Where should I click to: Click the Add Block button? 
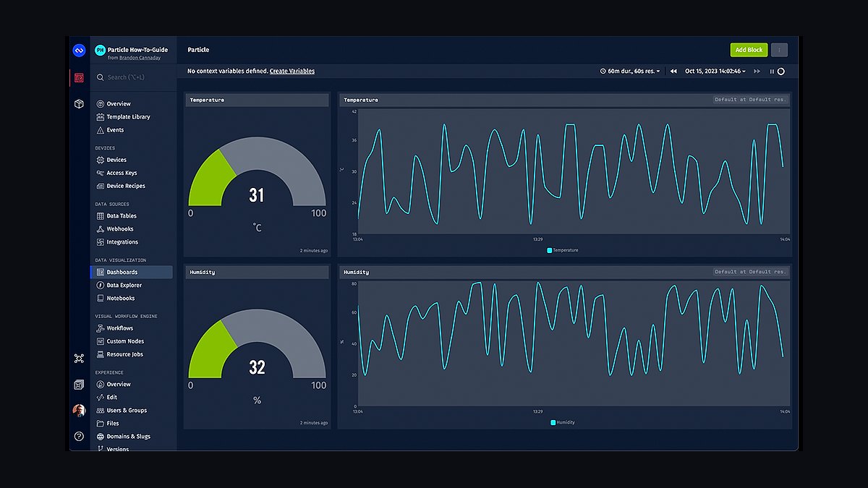749,50
